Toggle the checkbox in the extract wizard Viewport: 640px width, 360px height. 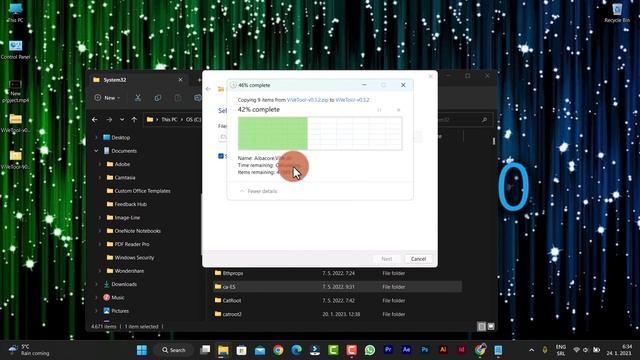click(x=221, y=156)
